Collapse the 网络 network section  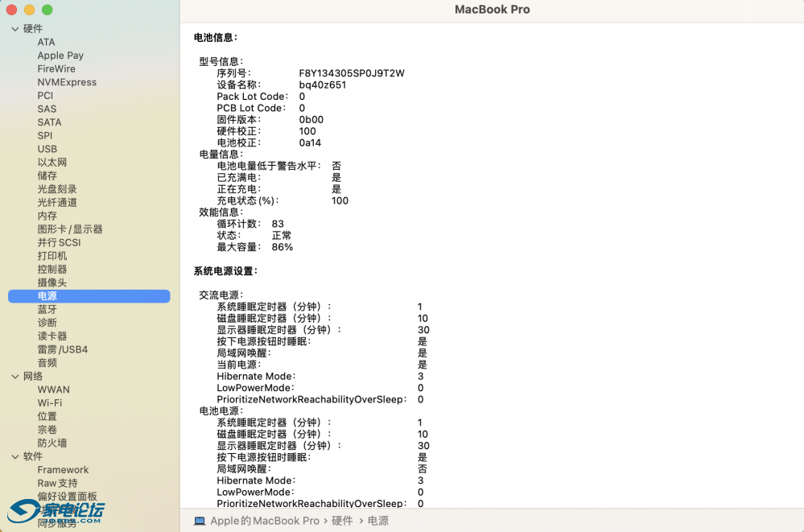(x=14, y=377)
